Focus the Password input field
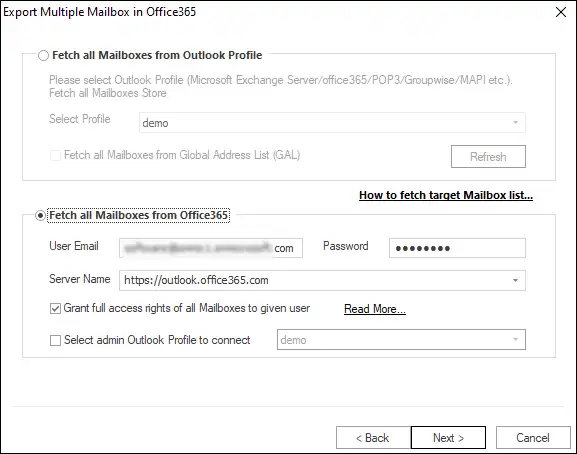This screenshot has width=577, height=454. click(x=457, y=248)
